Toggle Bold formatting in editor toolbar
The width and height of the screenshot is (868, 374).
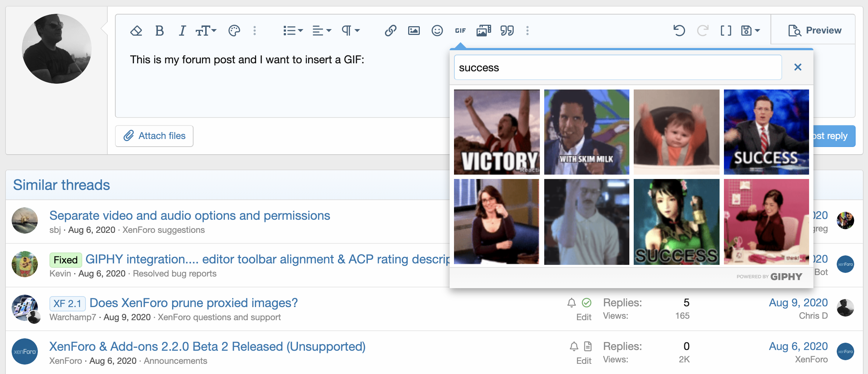pyautogui.click(x=159, y=31)
